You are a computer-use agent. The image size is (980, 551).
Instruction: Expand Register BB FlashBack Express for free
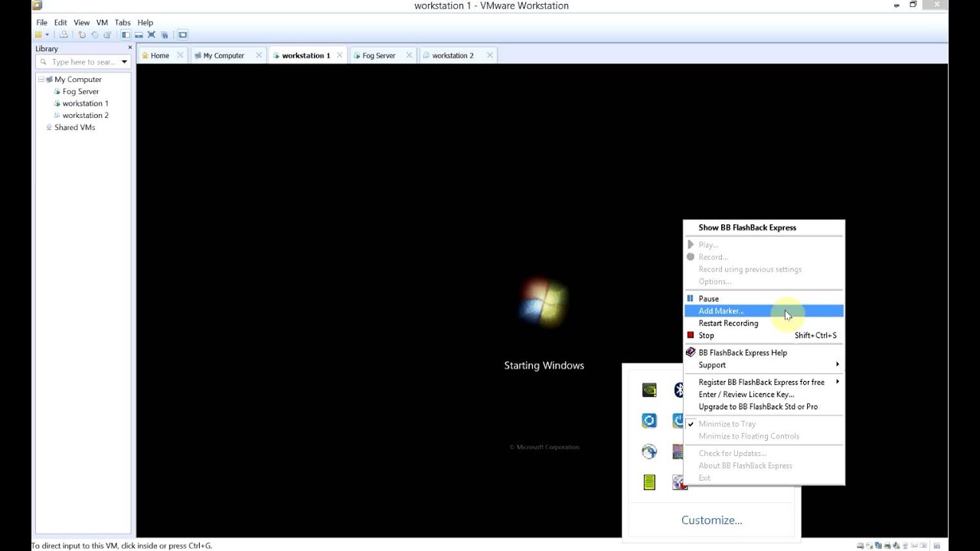764,382
